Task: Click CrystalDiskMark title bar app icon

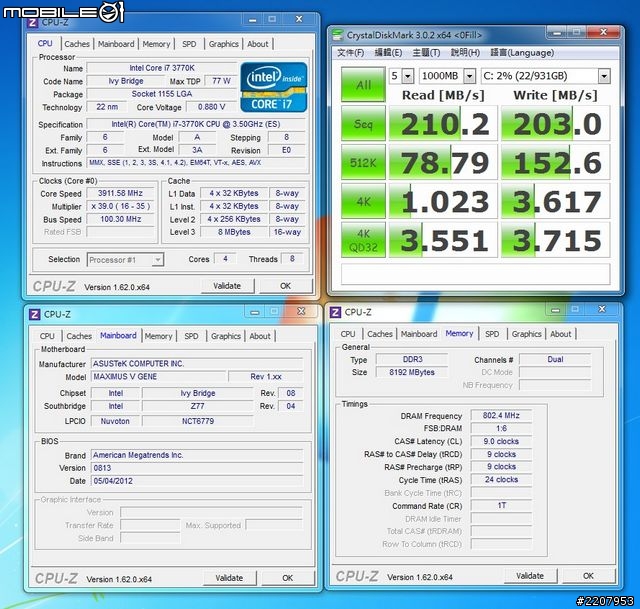Action: [337, 35]
